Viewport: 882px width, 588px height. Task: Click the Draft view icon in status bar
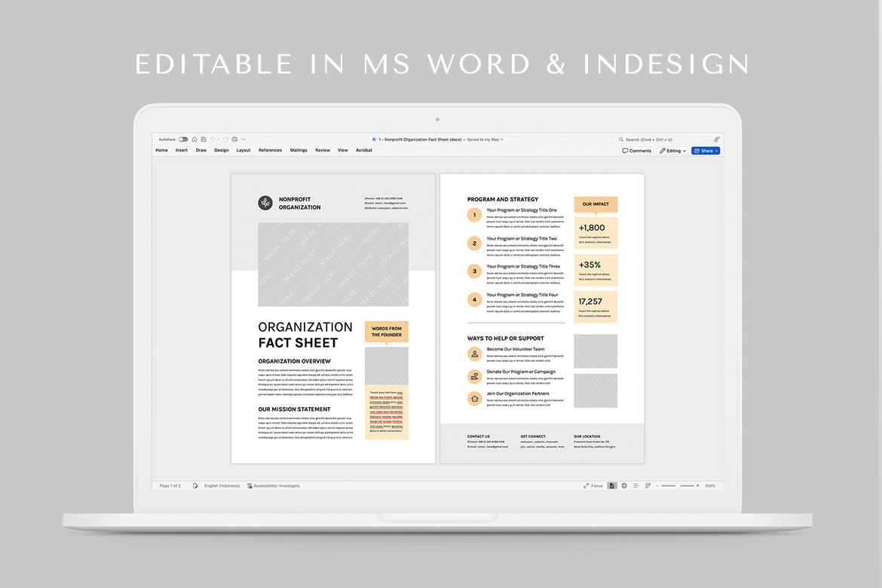(x=648, y=485)
